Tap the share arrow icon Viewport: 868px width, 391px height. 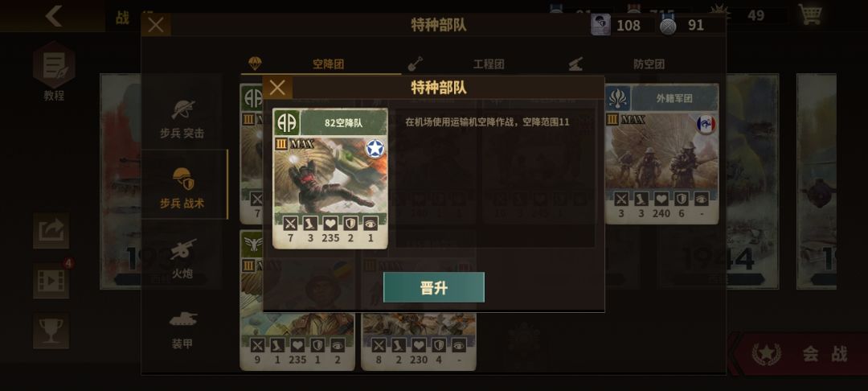(x=51, y=231)
